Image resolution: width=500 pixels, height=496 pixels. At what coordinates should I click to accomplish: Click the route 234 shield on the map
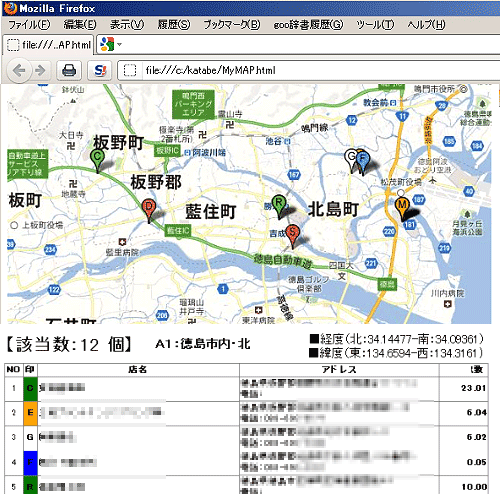pos(50,249)
